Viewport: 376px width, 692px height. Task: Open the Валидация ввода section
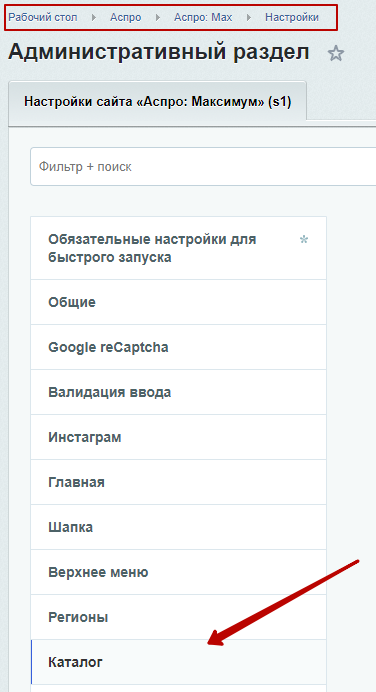click(x=178, y=392)
